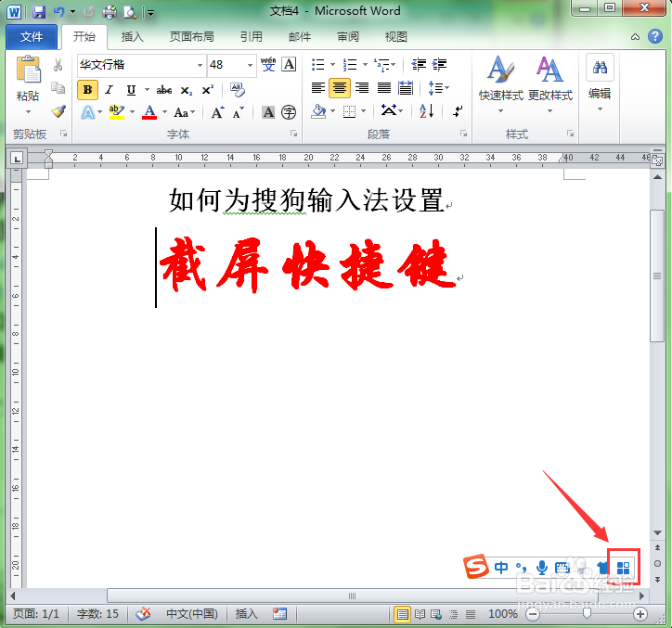
Task: Select the Format Painter brush
Action: (58, 111)
